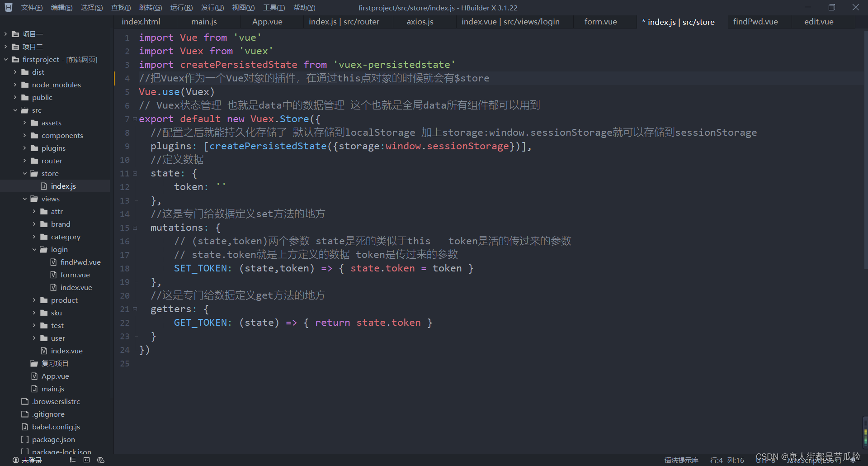Switch to the index.html tab
Image resolution: width=868 pixels, height=466 pixels.
[141, 22]
